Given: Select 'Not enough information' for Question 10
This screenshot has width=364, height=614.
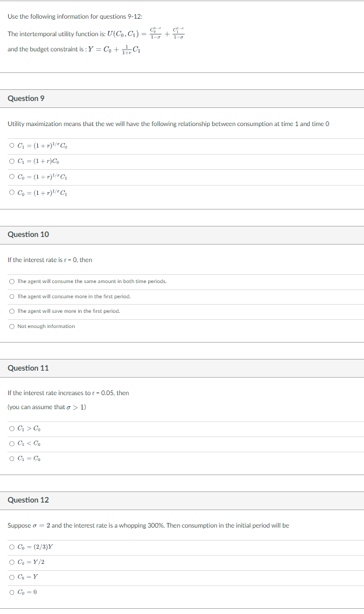Looking at the screenshot, I should click(x=11, y=326).
